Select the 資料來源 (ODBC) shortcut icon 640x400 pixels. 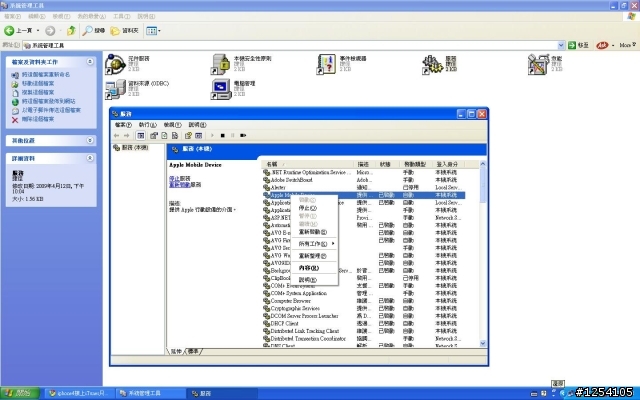(x=115, y=89)
